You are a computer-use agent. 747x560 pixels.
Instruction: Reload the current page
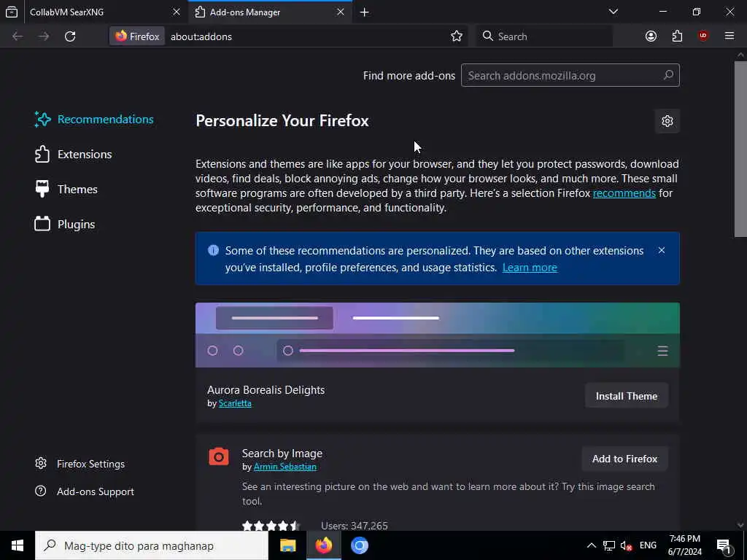(x=70, y=36)
